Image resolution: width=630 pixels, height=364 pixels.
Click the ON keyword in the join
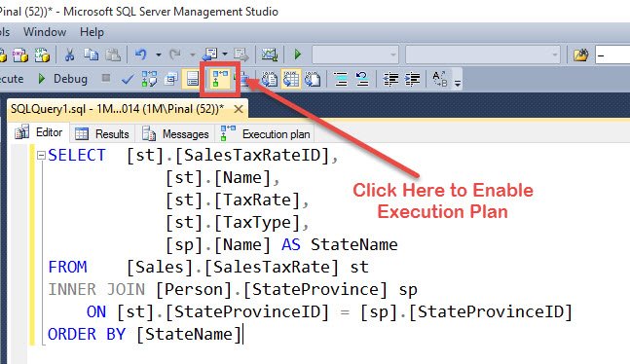(96, 312)
